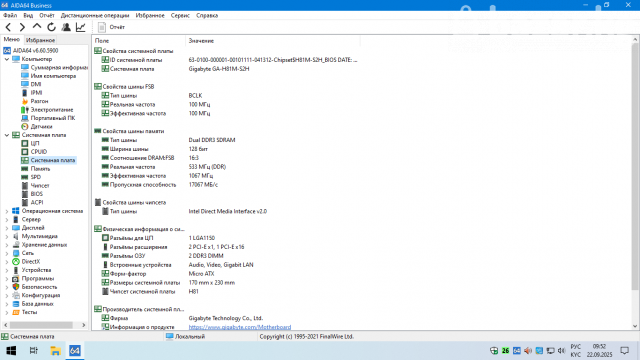Click the CPUID icon in tree
This screenshot has height=360, width=640.
point(25,152)
